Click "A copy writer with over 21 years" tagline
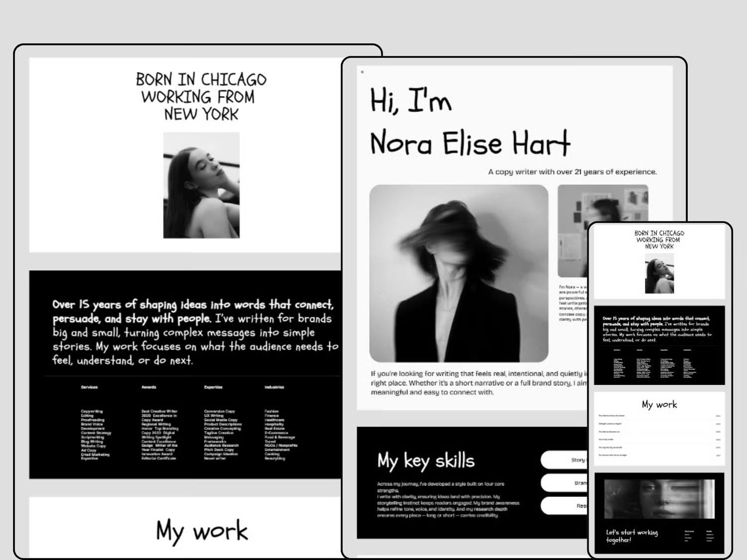 [572, 172]
